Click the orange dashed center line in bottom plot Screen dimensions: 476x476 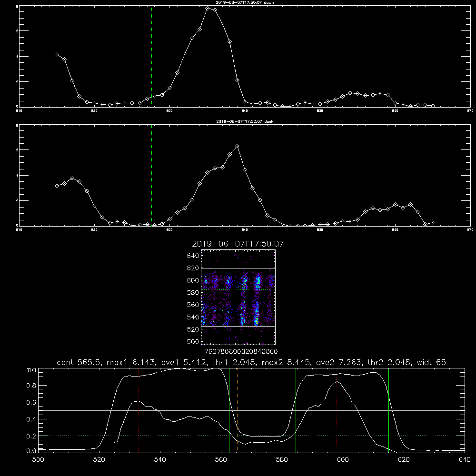(238, 410)
